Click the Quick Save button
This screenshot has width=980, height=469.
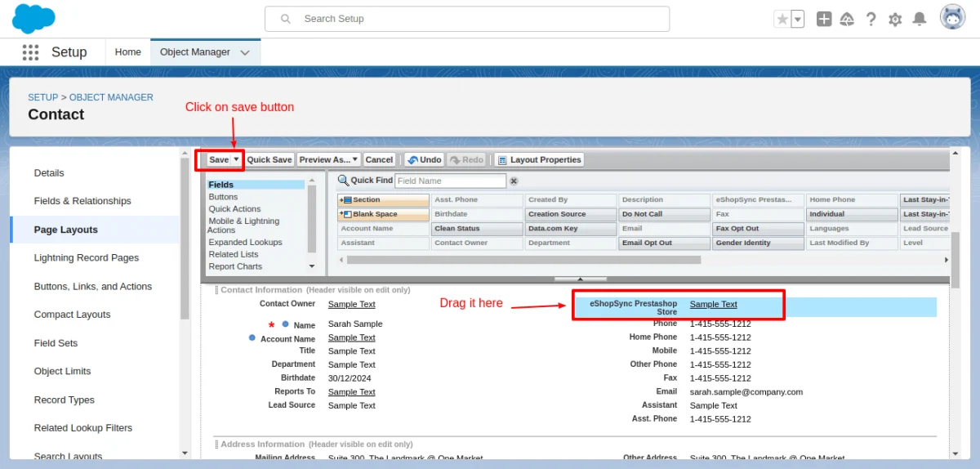(269, 160)
